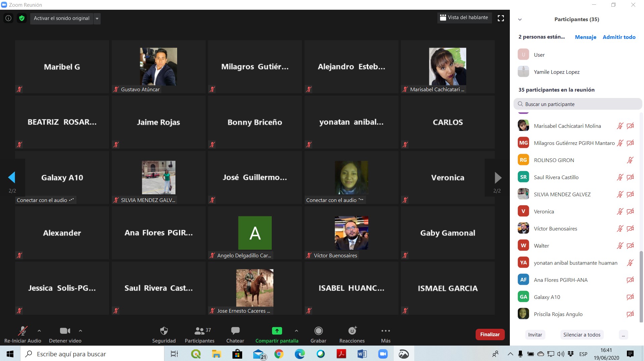Toggle Detener video camera button
The image size is (644, 361).
point(65,331)
